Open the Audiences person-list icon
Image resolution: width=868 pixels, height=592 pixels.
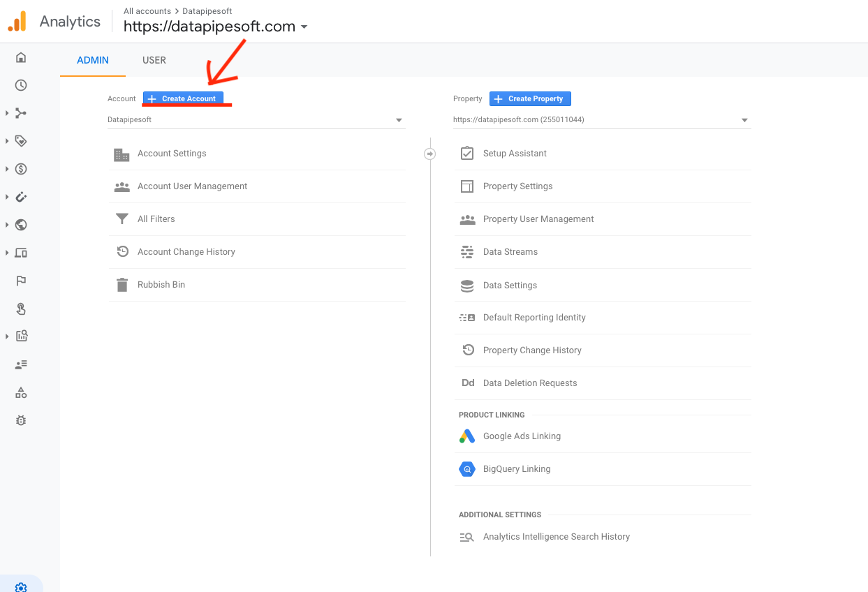pyautogui.click(x=21, y=364)
